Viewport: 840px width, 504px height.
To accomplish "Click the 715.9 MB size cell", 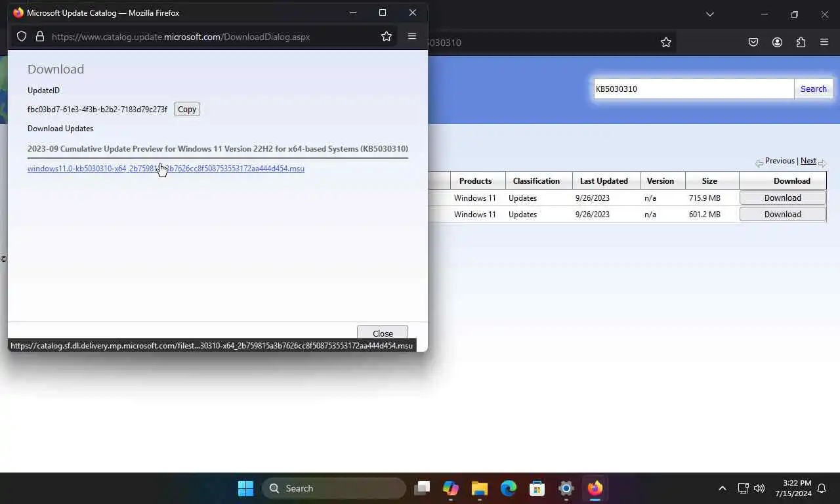I will pos(705,198).
